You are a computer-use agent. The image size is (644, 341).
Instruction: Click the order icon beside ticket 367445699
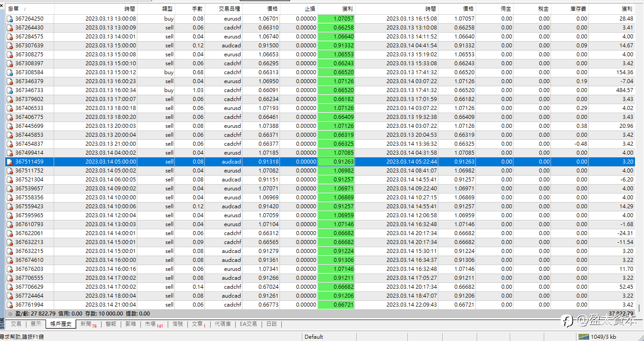point(10,126)
